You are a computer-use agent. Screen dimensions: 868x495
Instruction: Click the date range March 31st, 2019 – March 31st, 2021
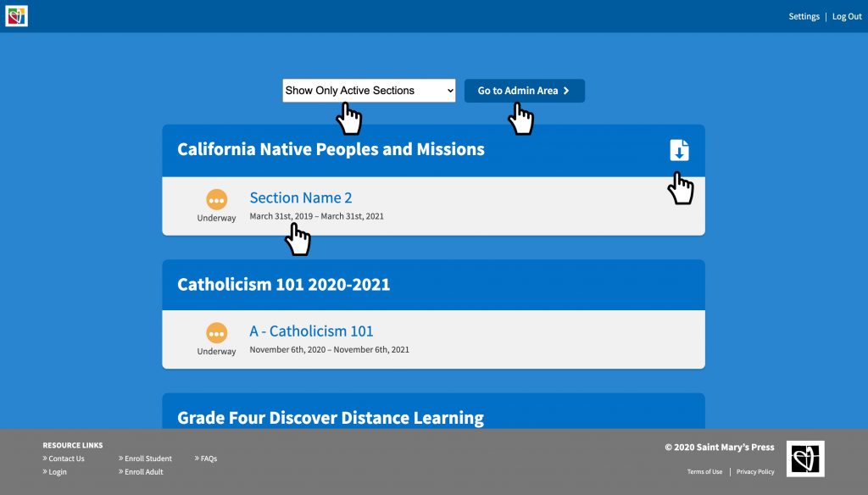point(317,216)
